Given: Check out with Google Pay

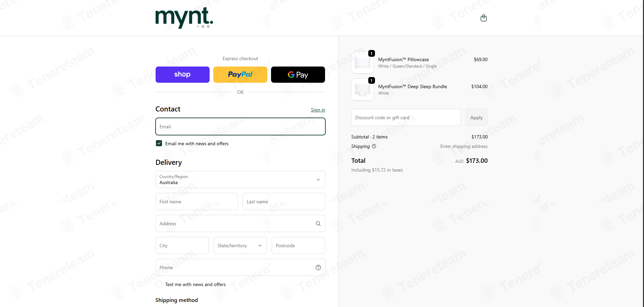Looking at the screenshot, I should coord(298,75).
